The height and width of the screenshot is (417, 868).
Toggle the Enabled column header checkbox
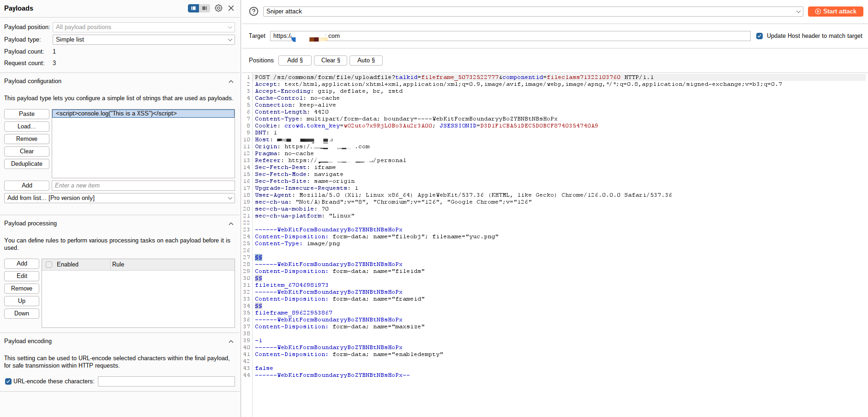(x=49, y=265)
